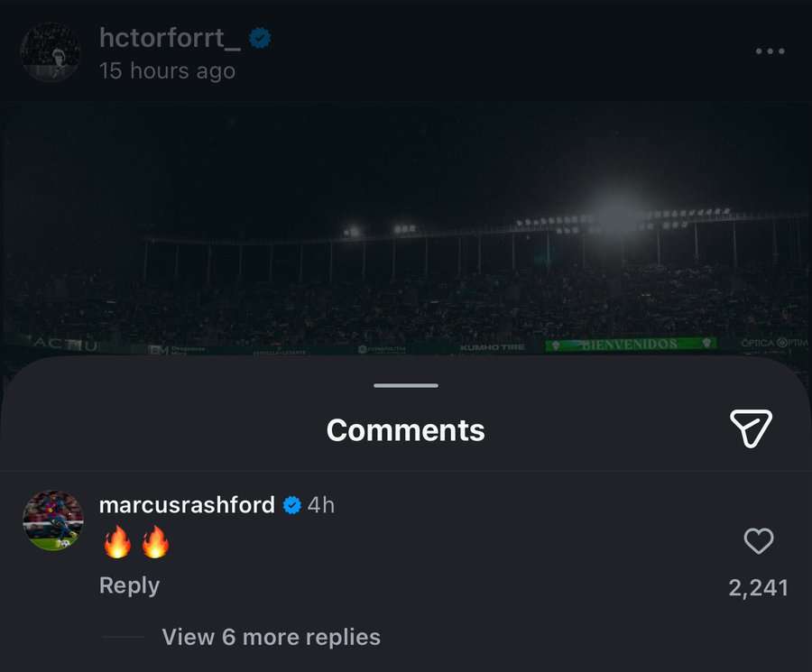
Task: Click the 2,241 like count
Action: click(x=759, y=586)
